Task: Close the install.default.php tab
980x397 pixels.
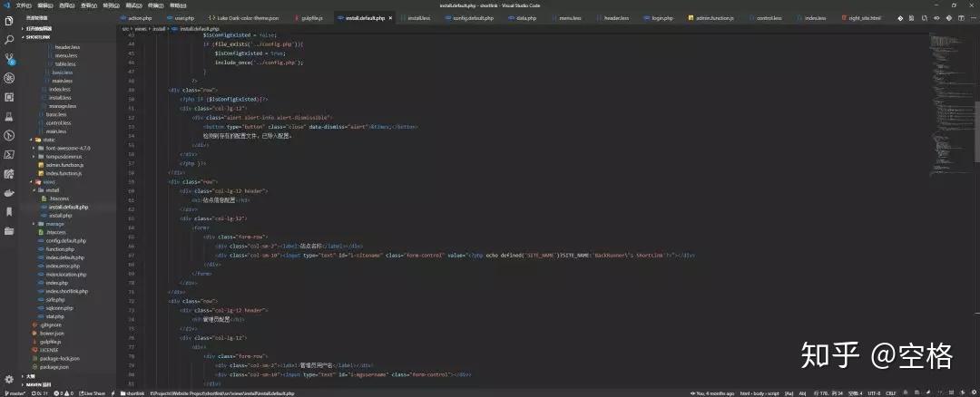Action: 390,18
